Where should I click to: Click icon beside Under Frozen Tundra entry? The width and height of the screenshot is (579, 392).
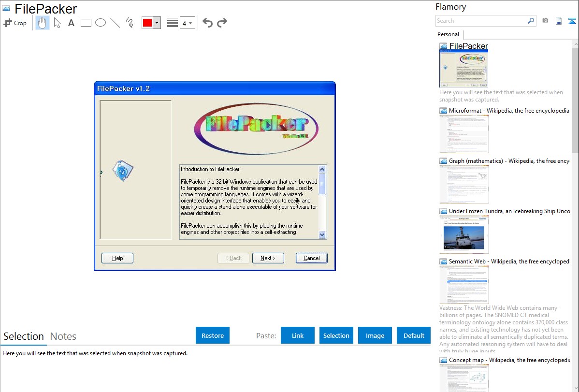pos(443,211)
